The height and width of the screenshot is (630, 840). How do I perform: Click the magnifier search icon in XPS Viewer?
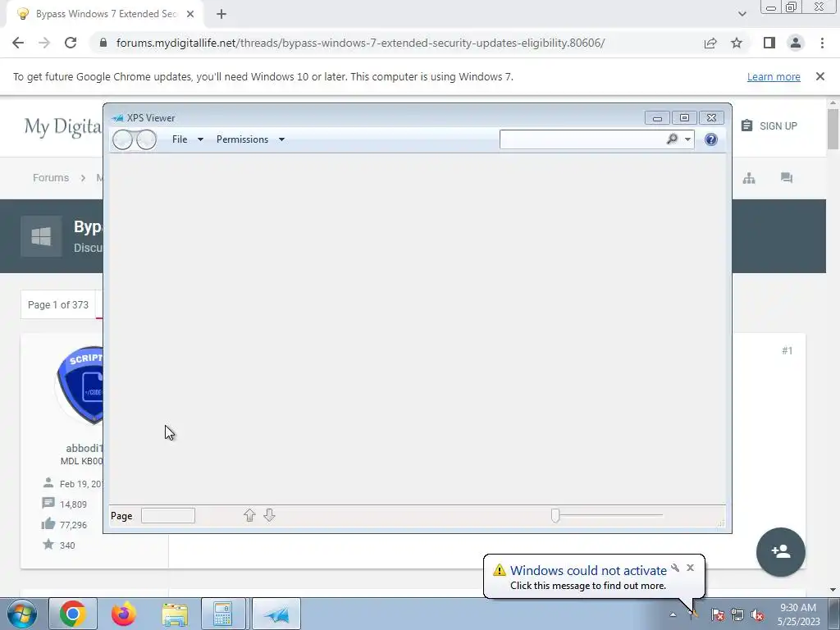point(672,139)
